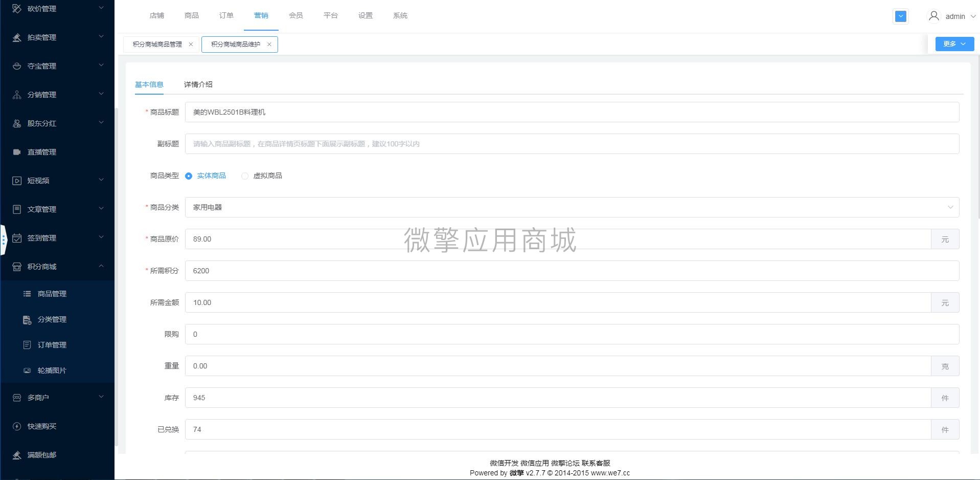Open the 联系客服 footer link

(596, 463)
